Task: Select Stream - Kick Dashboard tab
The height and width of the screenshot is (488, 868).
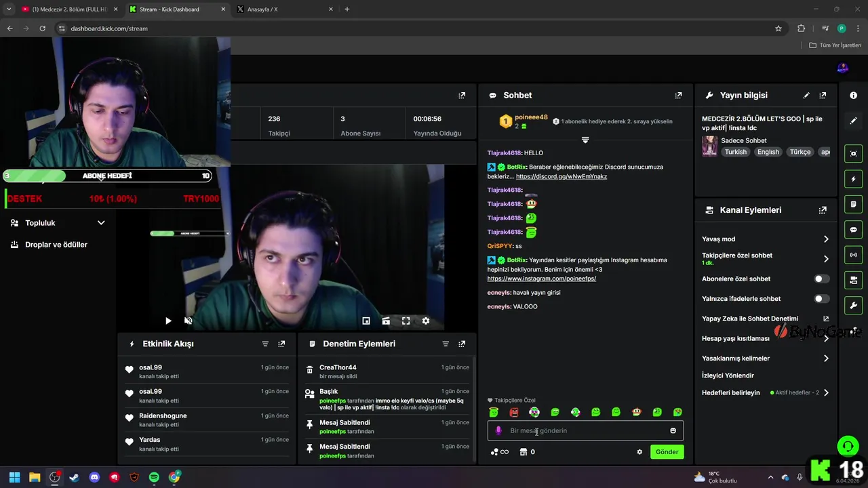Action: (x=177, y=9)
